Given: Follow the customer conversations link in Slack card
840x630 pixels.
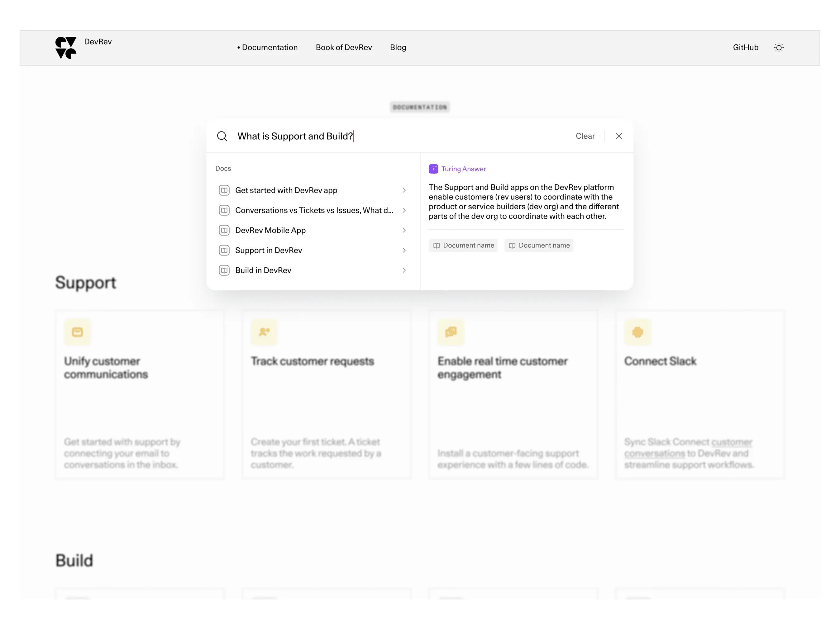Looking at the screenshot, I should point(689,448).
